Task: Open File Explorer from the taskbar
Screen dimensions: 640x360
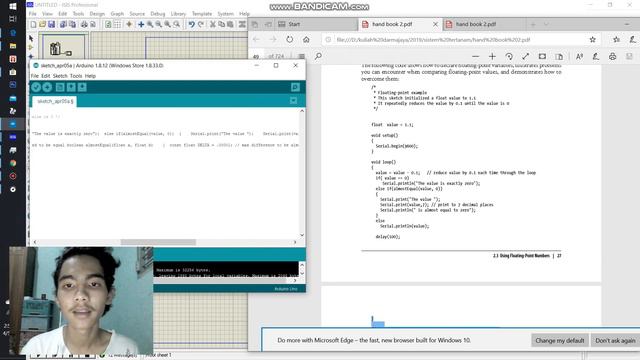Action: click(x=13, y=46)
